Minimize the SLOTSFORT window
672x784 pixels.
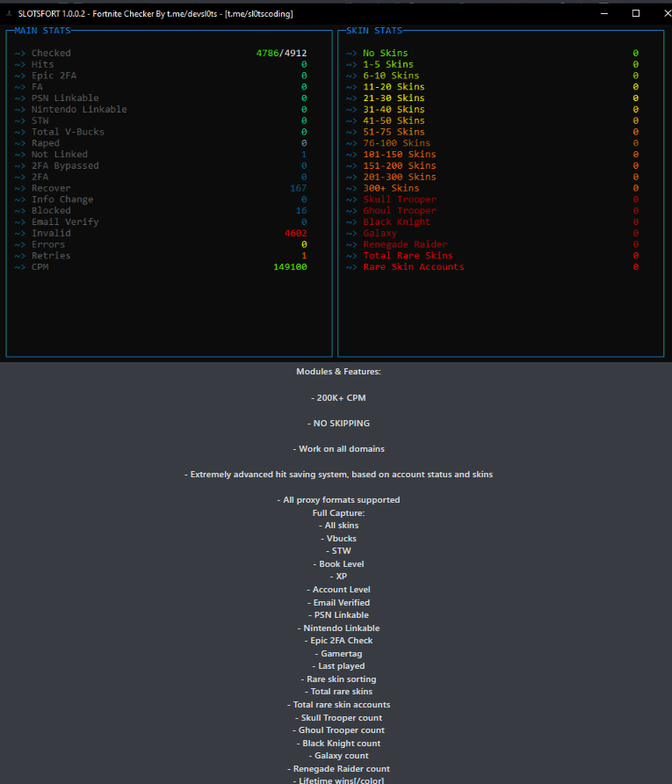pos(604,13)
